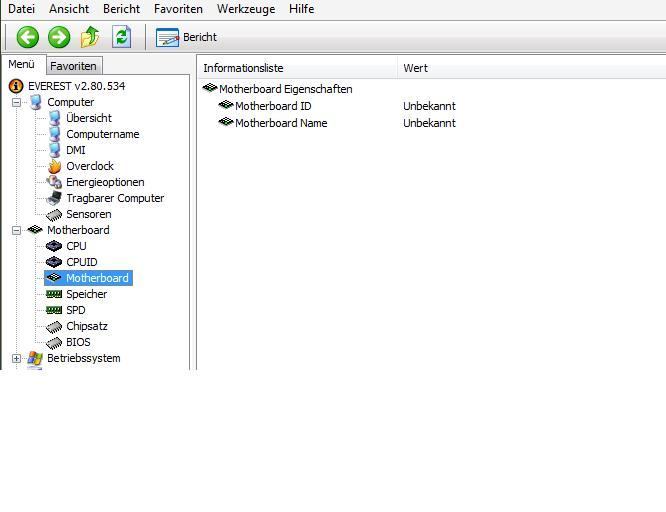Select the Betriebssystem tree label
This screenshot has height=512, width=666.
point(84,358)
